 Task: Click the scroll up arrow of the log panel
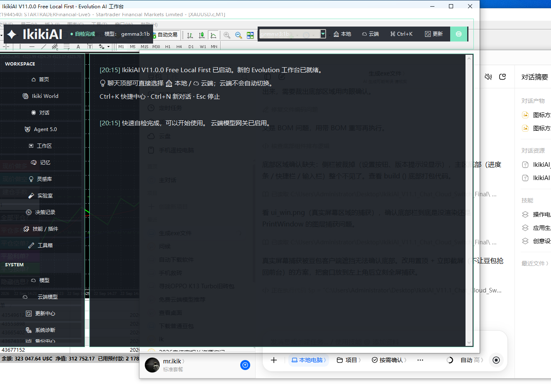[x=469, y=58]
